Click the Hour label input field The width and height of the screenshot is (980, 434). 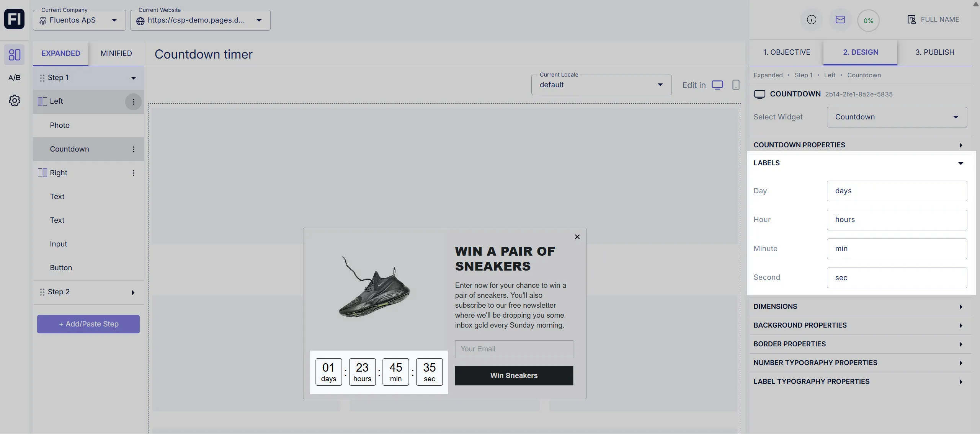click(896, 220)
